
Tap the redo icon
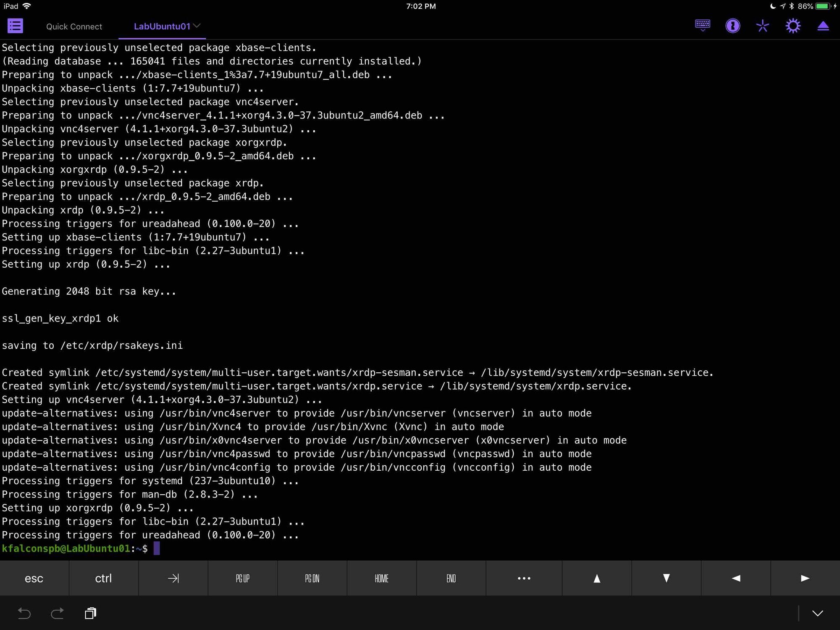pos(57,614)
